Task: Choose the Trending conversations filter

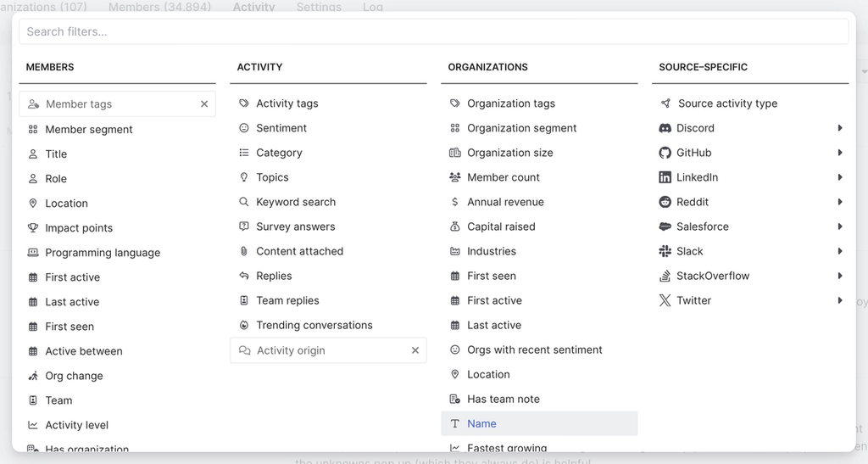Action: pyautogui.click(x=314, y=325)
